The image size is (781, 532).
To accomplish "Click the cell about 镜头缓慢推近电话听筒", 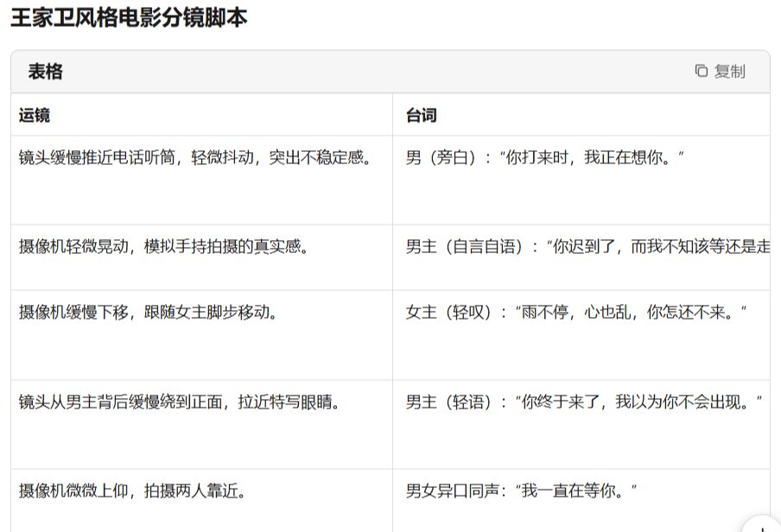I will pos(195,158).
